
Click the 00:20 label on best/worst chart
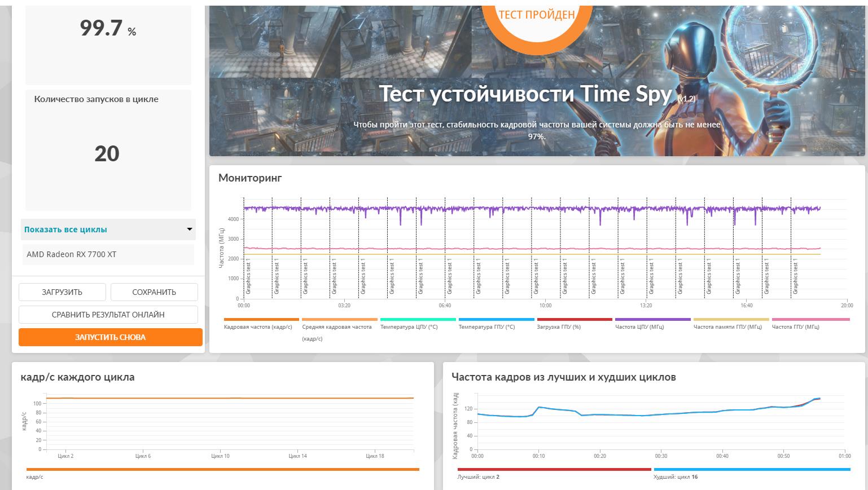click(599, 456)
